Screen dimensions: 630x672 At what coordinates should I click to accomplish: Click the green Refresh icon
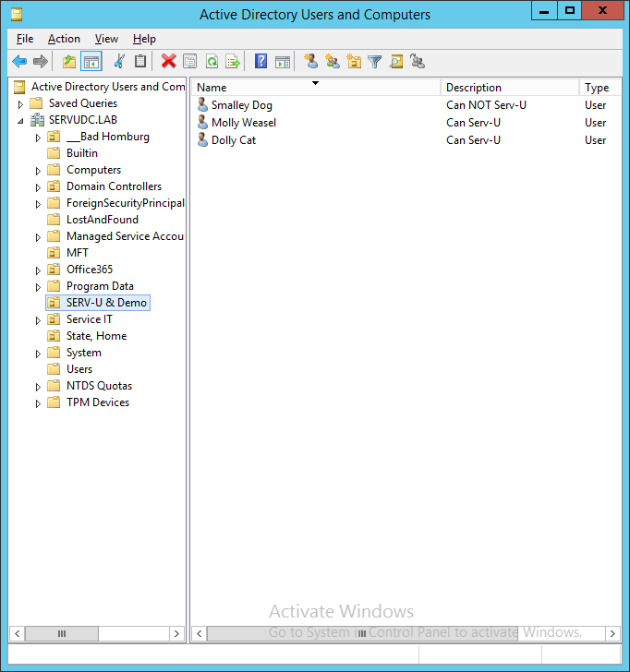pyautogui.click(x=212, y=62)
